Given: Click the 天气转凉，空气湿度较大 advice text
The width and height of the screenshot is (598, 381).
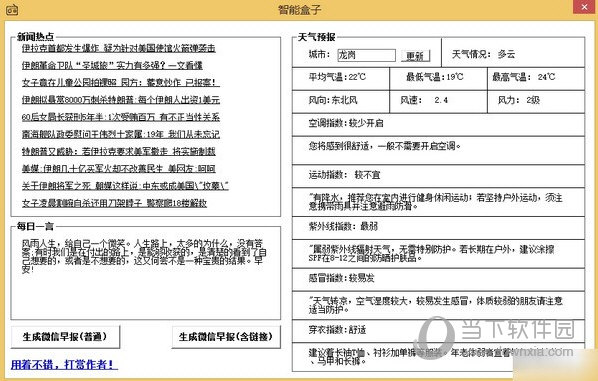Looking at the screenshot, I should coord(436,305).
